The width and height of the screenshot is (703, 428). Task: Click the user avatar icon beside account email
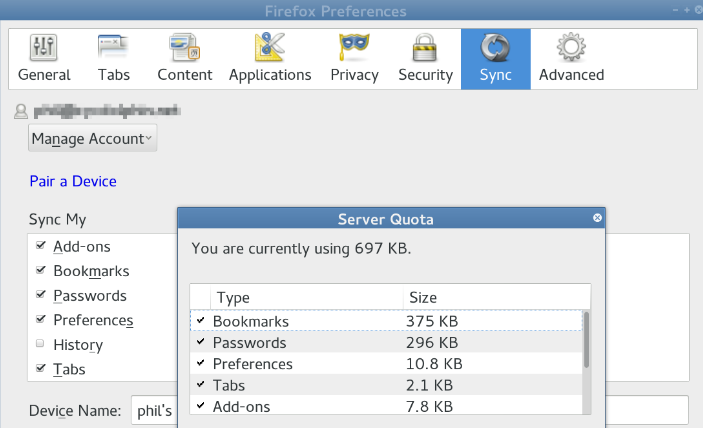click(21, 111)
